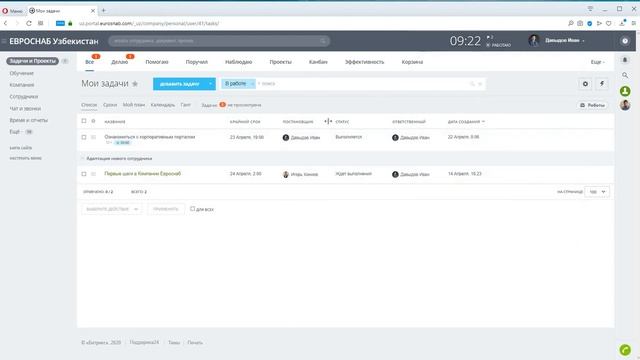This screenshot has width=640, height=360.
Task: Switch to the Сроки view
Action: point(110,105)
